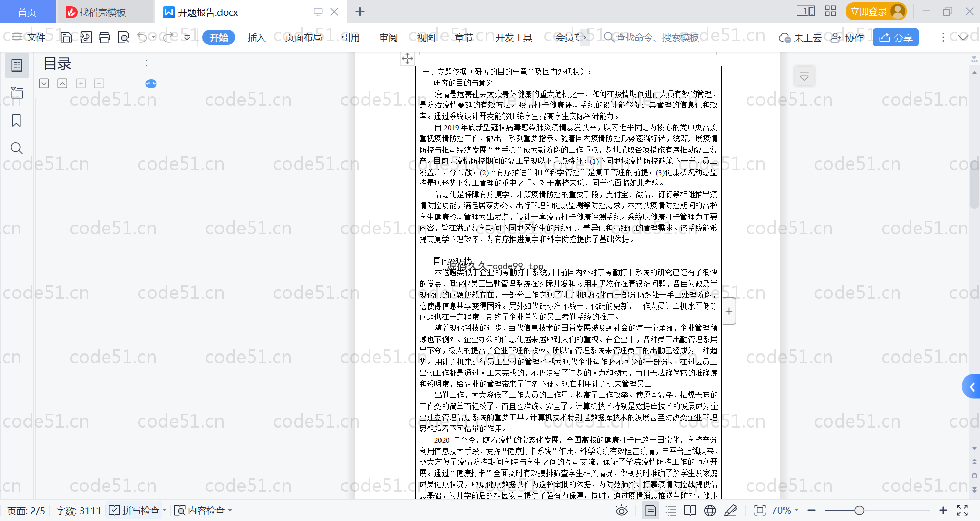This screenshot has width=980, height=521.
Task: Switch to page layout view
Action: pos(651,510)
